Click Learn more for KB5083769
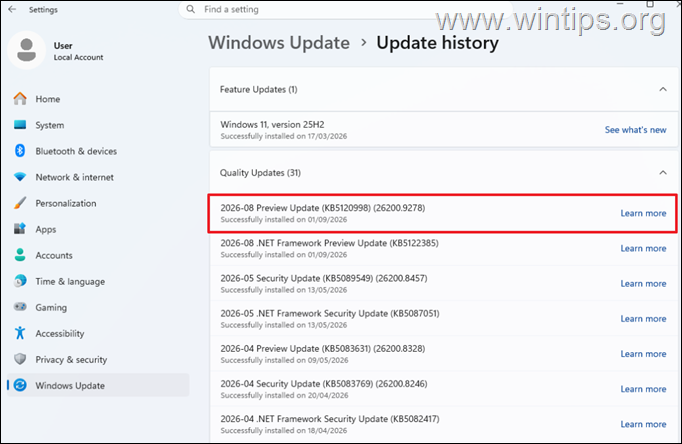 click(643, 389)
